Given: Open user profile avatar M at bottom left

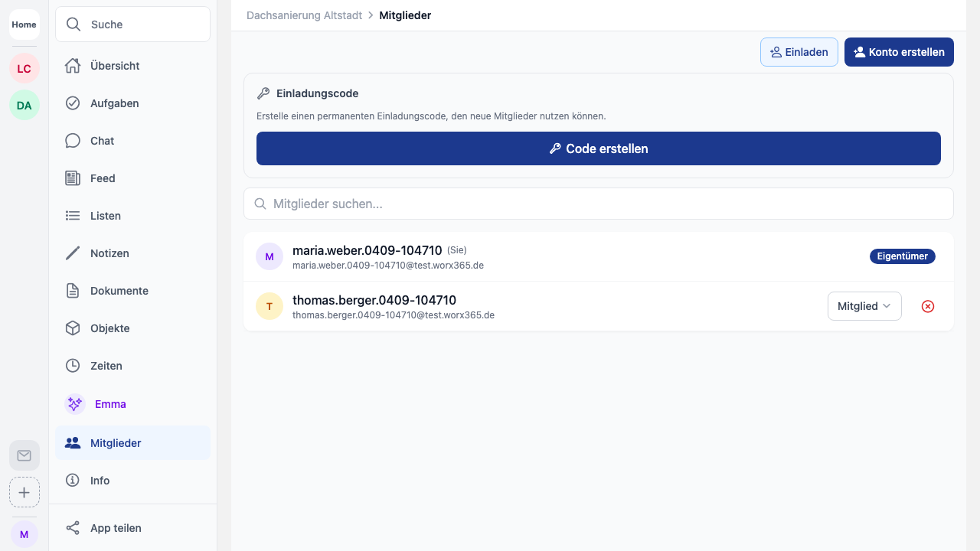Looking at the screenshot, I should click(24, 534).
